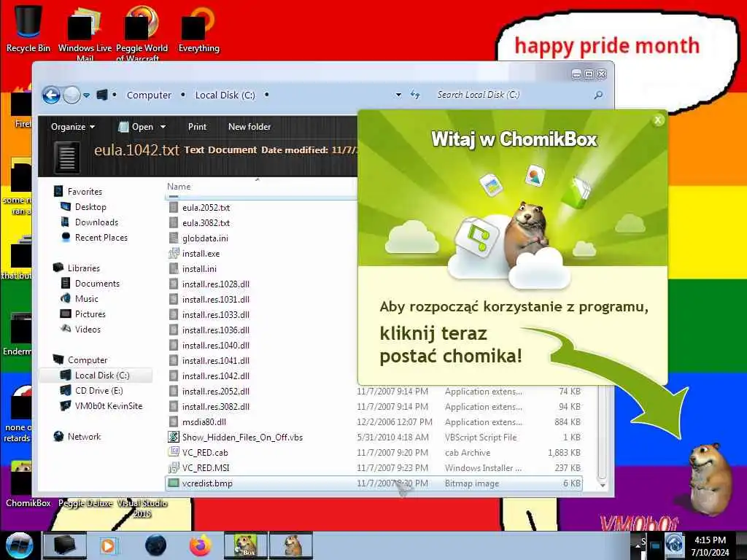This screenshot has width=747, height=560.
Task: Open the Documents library
Action: coord(97,284)
